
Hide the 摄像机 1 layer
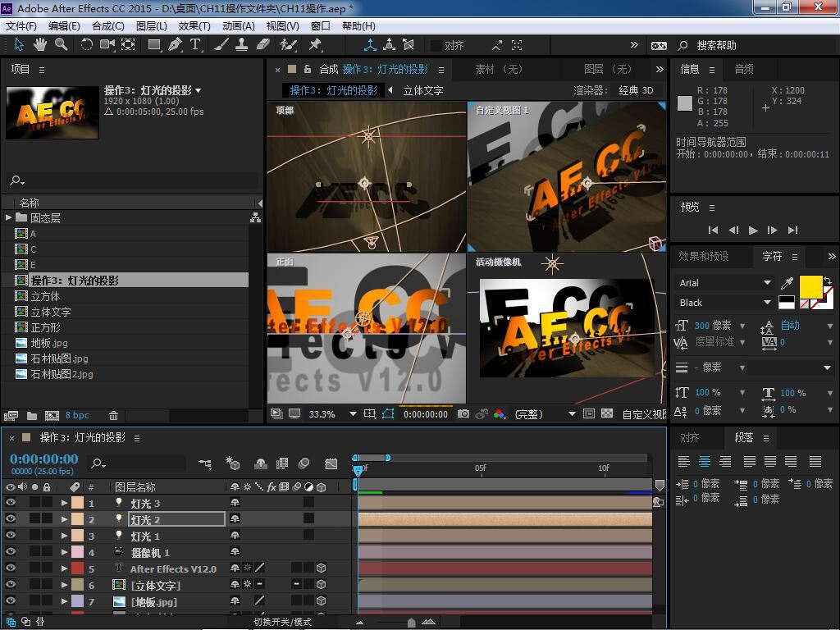pos(10,552)
